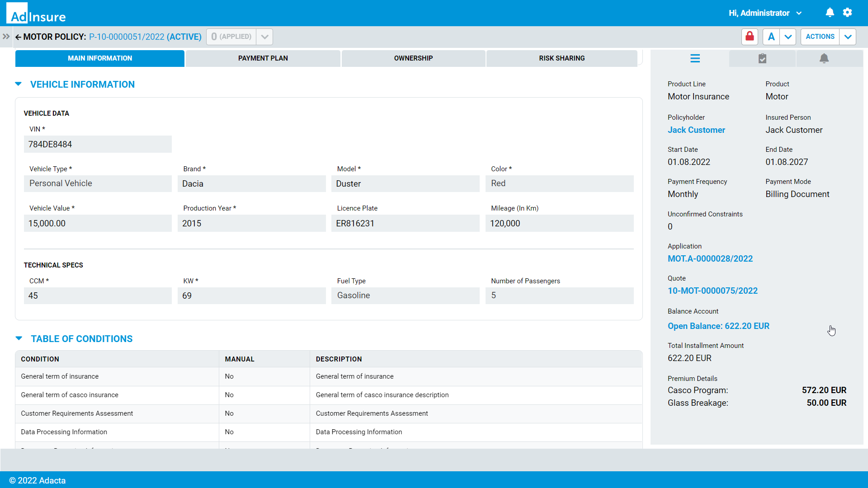Open the version dropdown next to Applied
The width and height of the screenshot is (868, 488).
click(264, 37)
